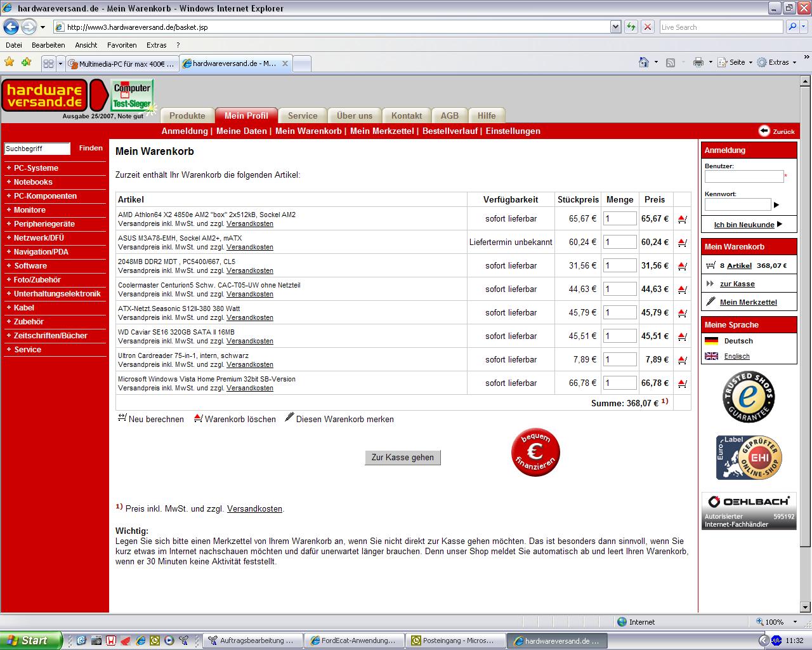Open Favorites Center star icon
The image size is (812, 650).
(x=10, y=62)
